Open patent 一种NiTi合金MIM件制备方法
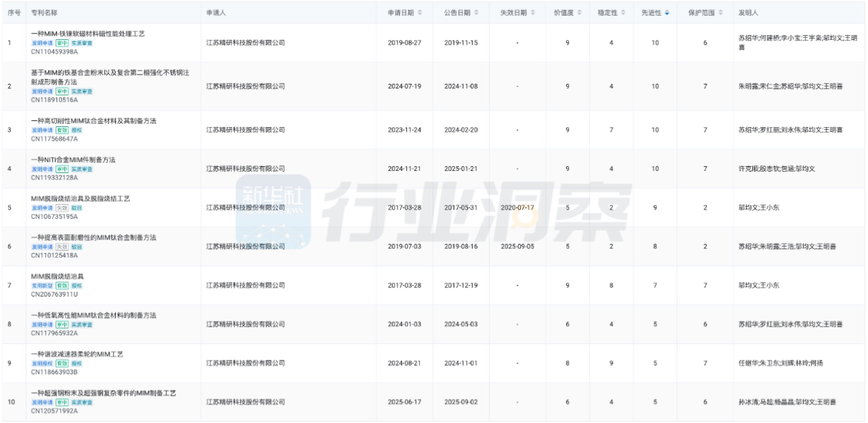 73,160
